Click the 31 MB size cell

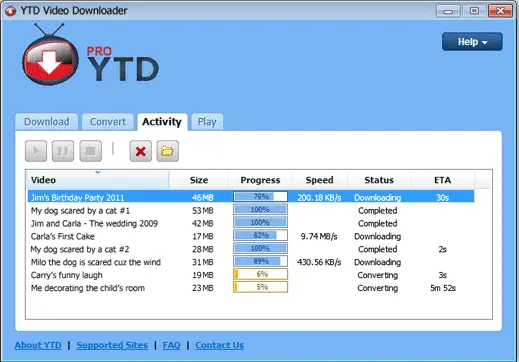coord(203,262)
